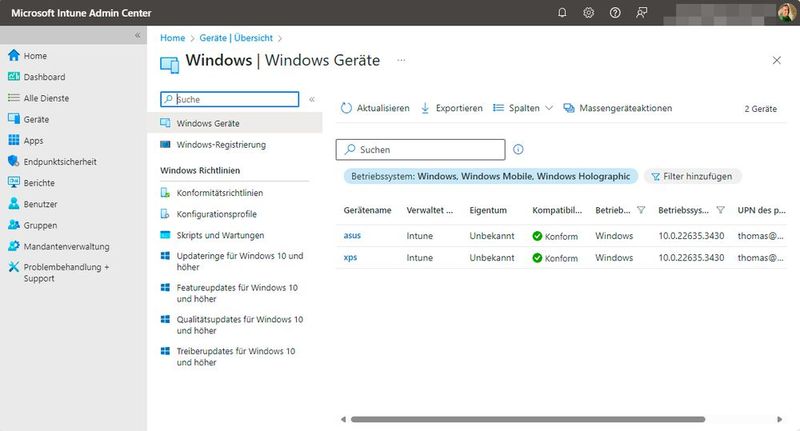Click the Aktualisieren refresh button

point(375,108)
